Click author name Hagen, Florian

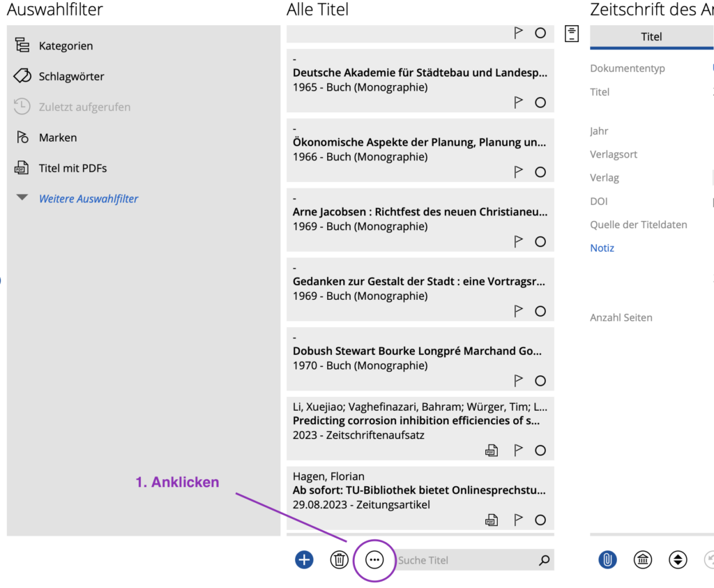[328, 476]
